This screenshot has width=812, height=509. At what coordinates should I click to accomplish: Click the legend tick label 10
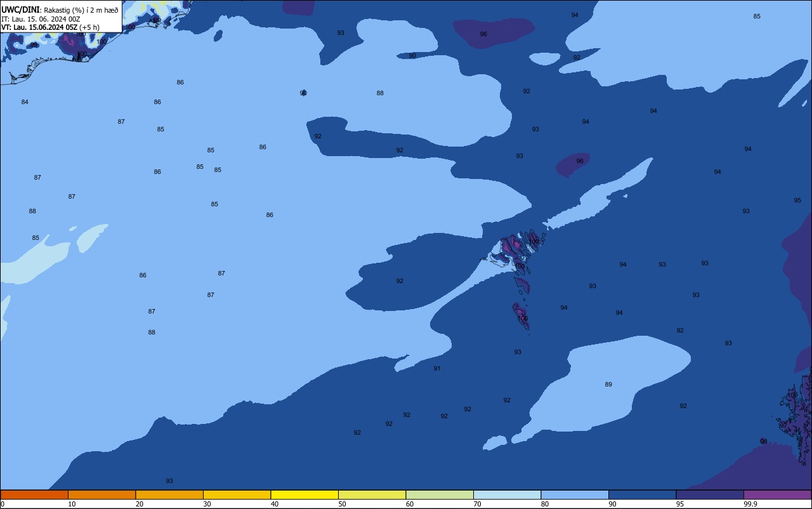72,504
